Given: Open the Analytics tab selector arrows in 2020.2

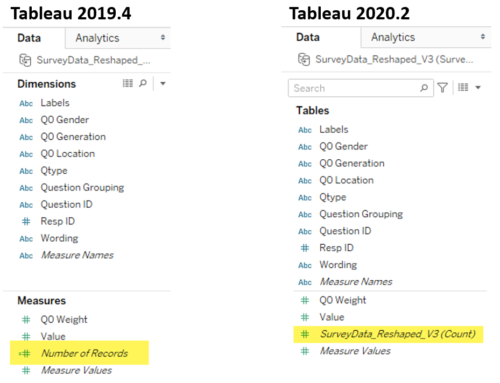Looking at the screenshot, I should point(483,37).
